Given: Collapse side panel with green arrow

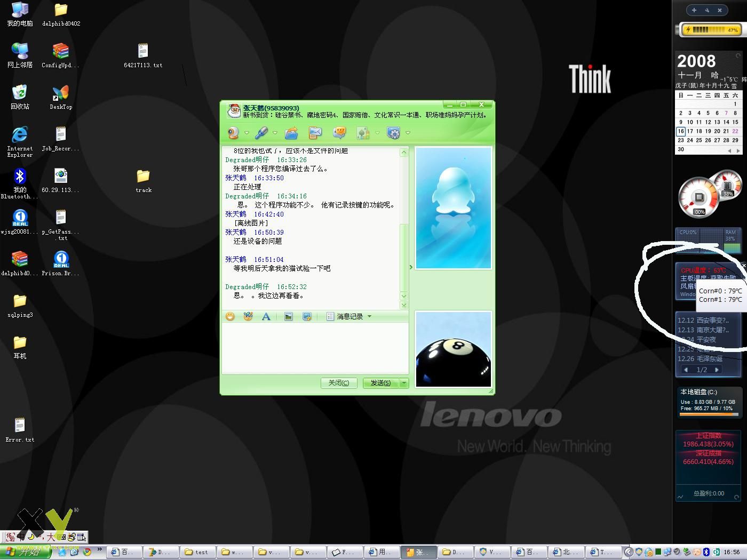Looking at the screenshot, I should tap(411, 267).
